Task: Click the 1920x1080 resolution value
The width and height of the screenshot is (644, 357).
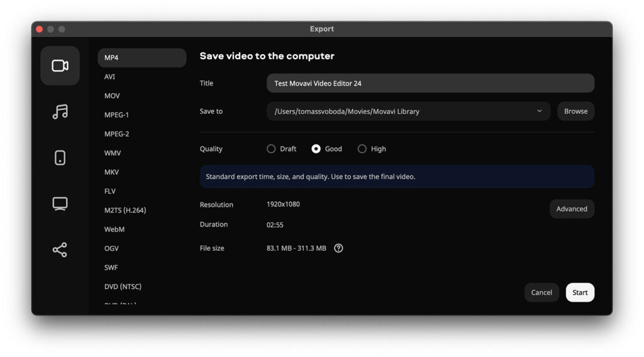Action: pyautogui.click(x=283, y=204)
